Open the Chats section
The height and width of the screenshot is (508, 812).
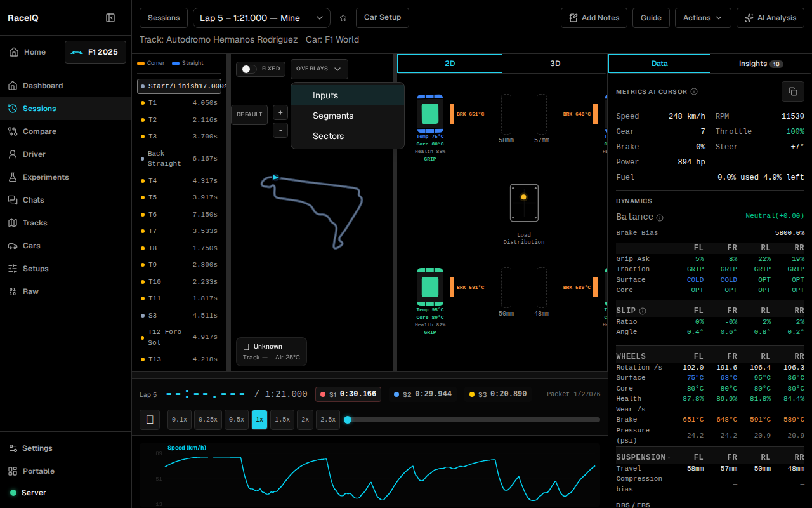click(66, 200)
